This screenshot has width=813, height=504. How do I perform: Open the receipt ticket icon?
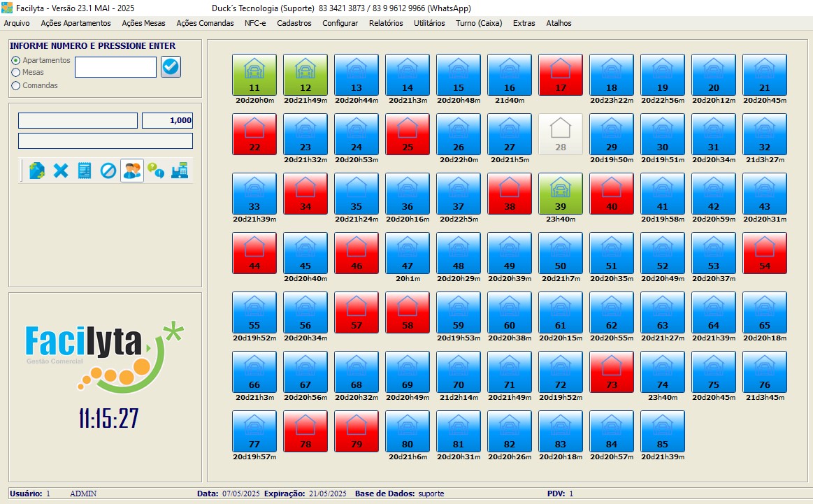[x=85, y=171]
